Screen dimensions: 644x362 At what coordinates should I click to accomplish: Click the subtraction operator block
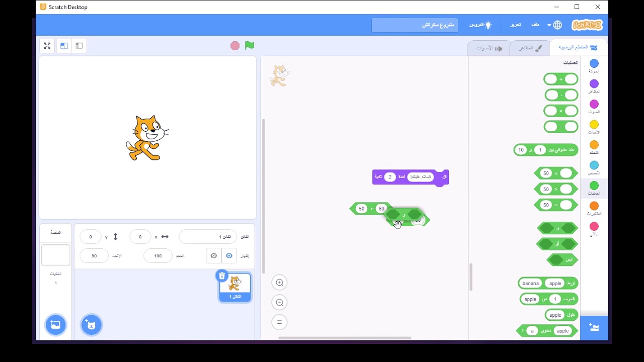click(561, 95)
